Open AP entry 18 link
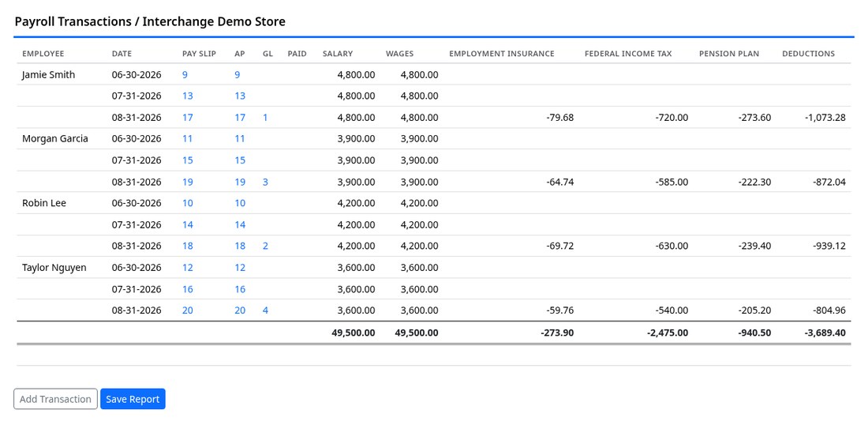868x425 pixels. (240, 246)
